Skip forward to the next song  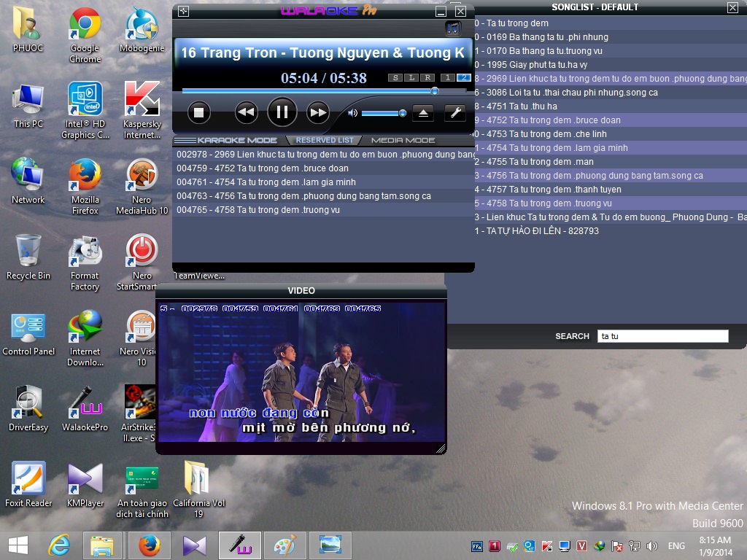coord(318,113)
